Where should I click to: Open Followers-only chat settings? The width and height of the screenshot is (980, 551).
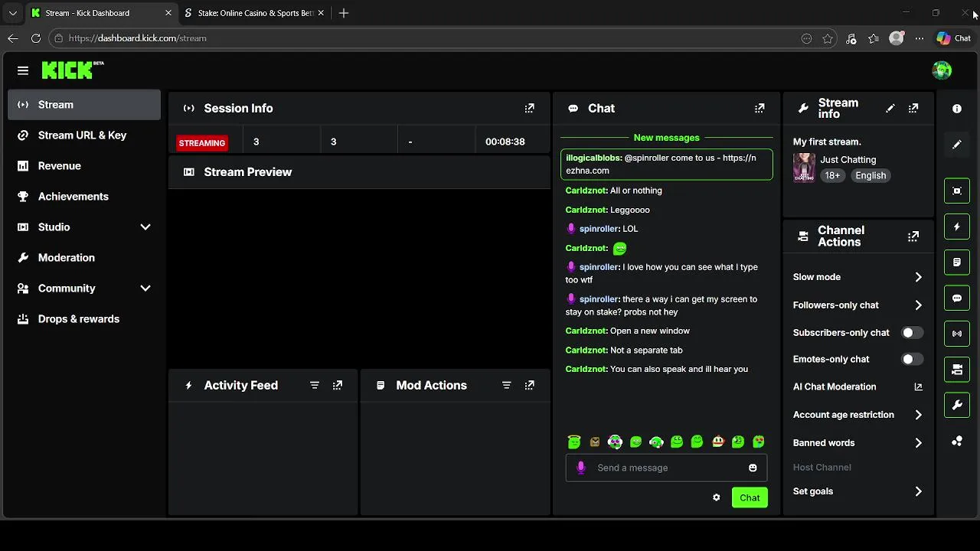pyautogui.click(x=858, y=305)
